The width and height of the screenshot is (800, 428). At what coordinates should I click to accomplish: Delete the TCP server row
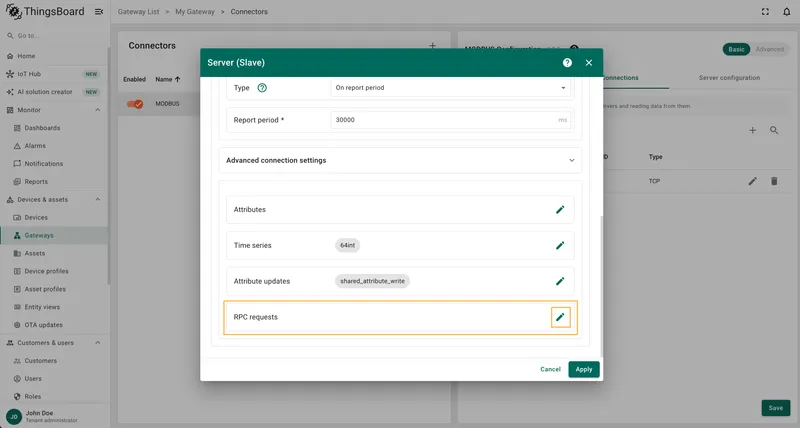(774, 181)
